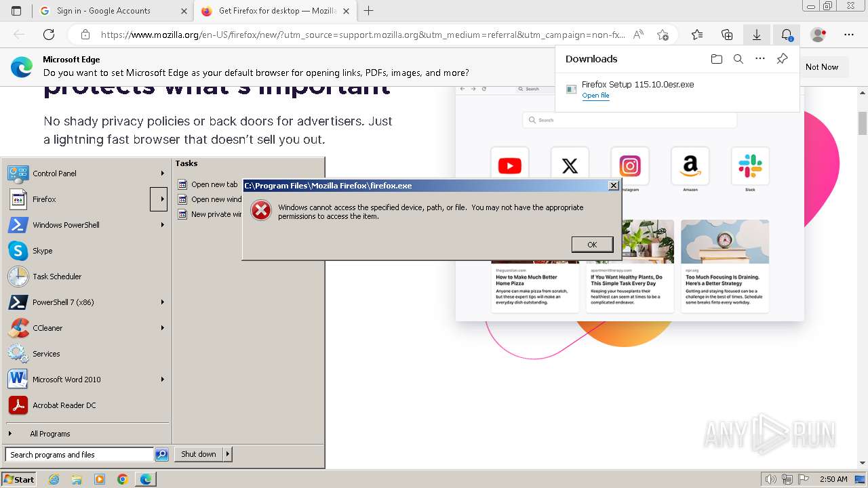868x488 pixels.
Task: Open Shut down options arrow
Action: [228, 454]
